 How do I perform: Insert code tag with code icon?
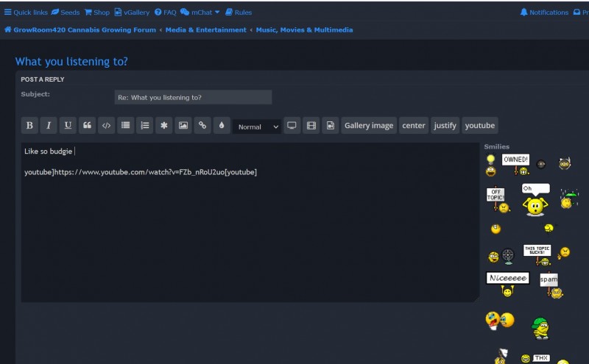[106, 126]
